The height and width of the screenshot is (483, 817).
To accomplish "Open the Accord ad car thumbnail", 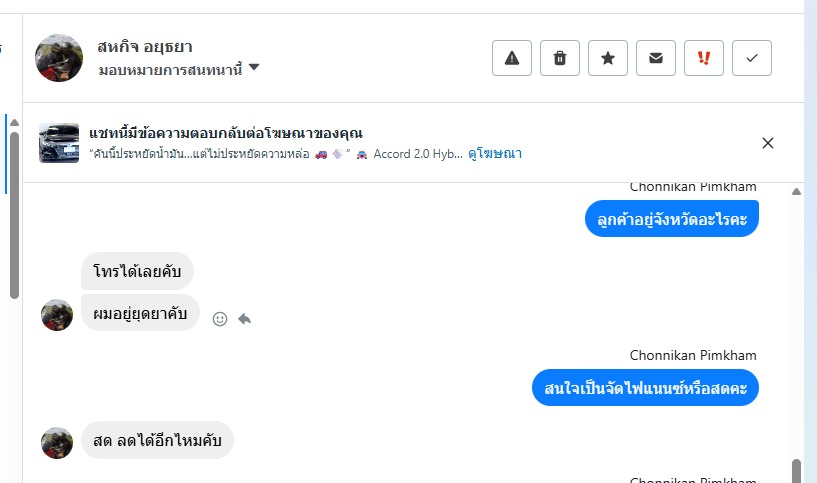I will (x=59, y=143).
